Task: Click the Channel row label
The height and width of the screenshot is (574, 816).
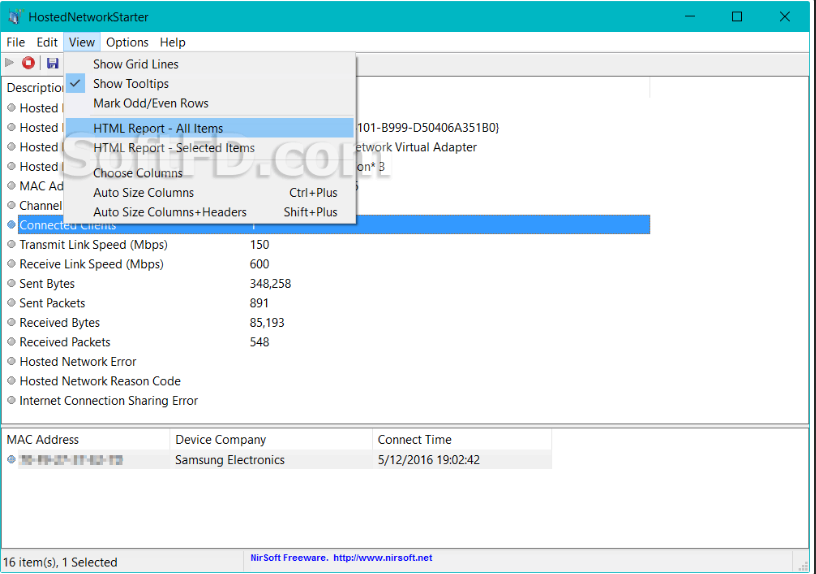Action: pos(41,206)
